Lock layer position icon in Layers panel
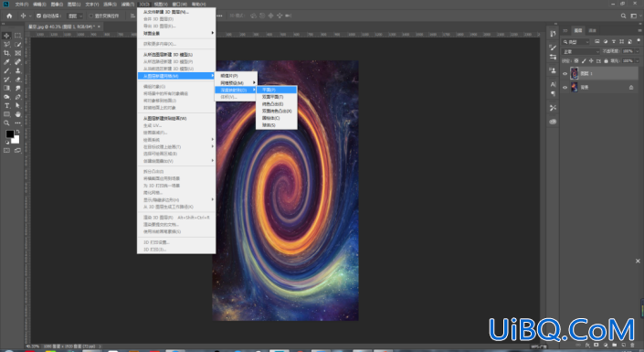Viewport: 644px width, 352px height. pos(591,61)
